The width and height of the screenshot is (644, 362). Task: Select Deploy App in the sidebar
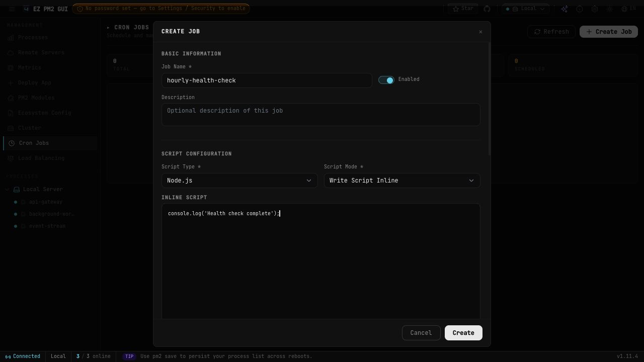point(50,83)
